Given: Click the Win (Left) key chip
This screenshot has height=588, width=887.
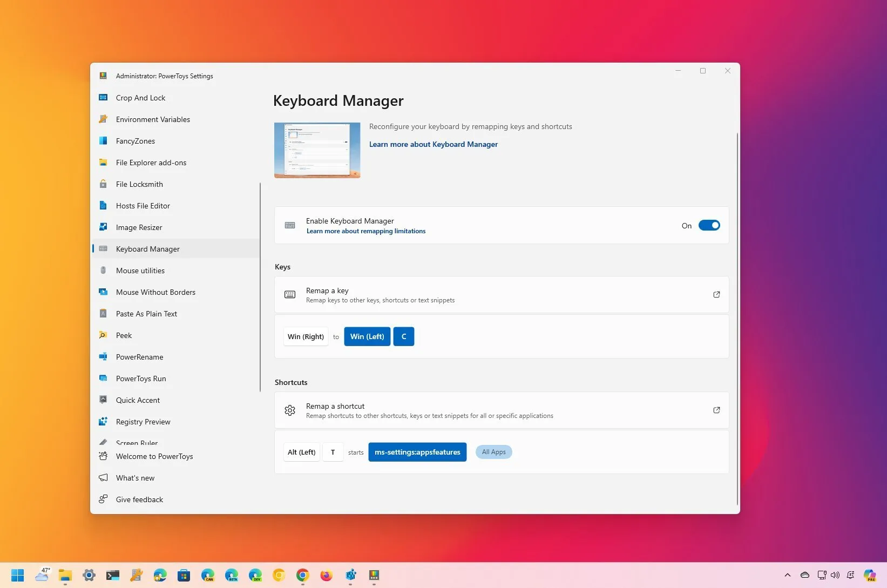Looking at the screenshot, I should point(367,336).
